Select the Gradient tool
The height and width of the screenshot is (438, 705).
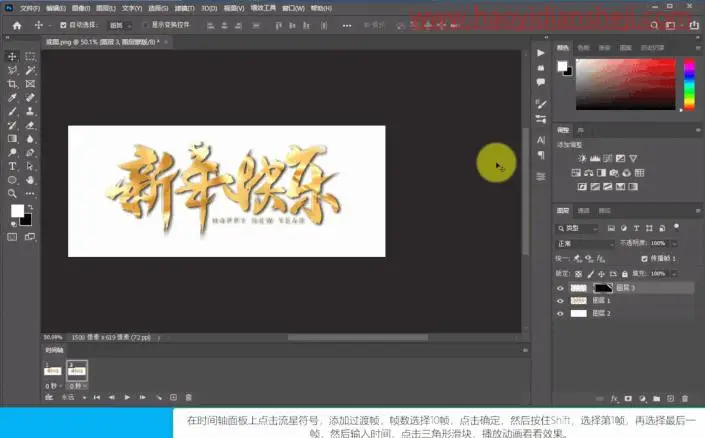tap(12, 139)
